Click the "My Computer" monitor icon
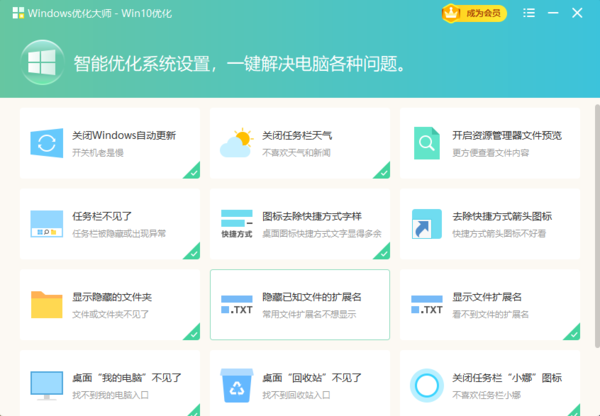This screenshot has width=600, height=416. click(46, 384)
